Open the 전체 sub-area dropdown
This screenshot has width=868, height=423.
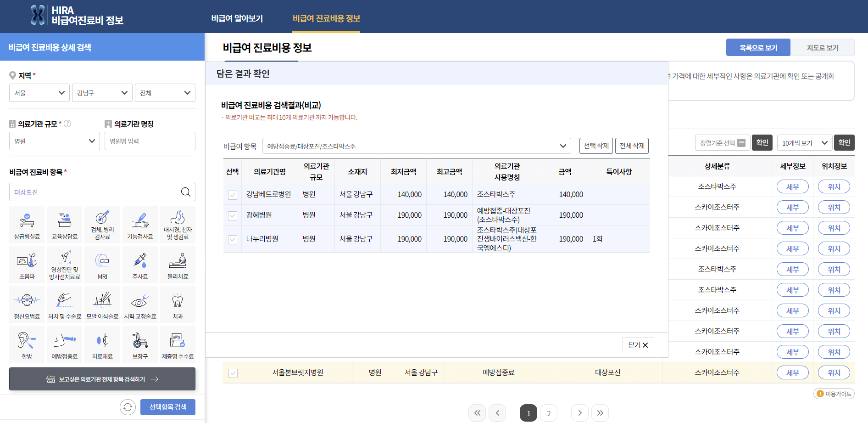click(x=165, y=93)
